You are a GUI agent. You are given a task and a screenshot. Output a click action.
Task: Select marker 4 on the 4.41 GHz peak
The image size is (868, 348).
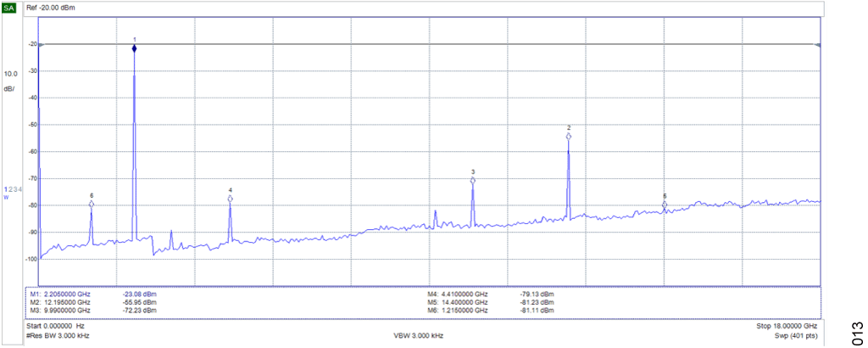[x=230, y=199]
